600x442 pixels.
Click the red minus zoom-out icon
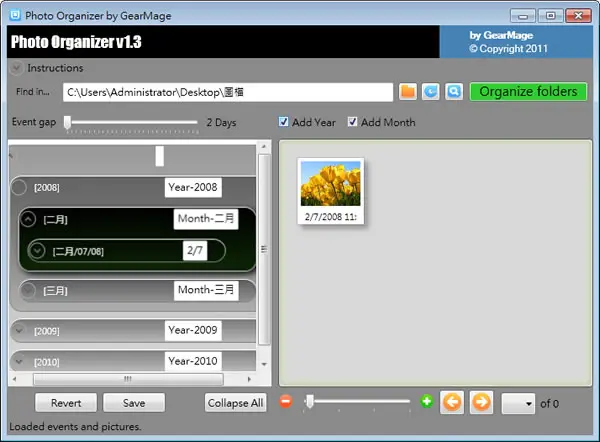(286, 401)
